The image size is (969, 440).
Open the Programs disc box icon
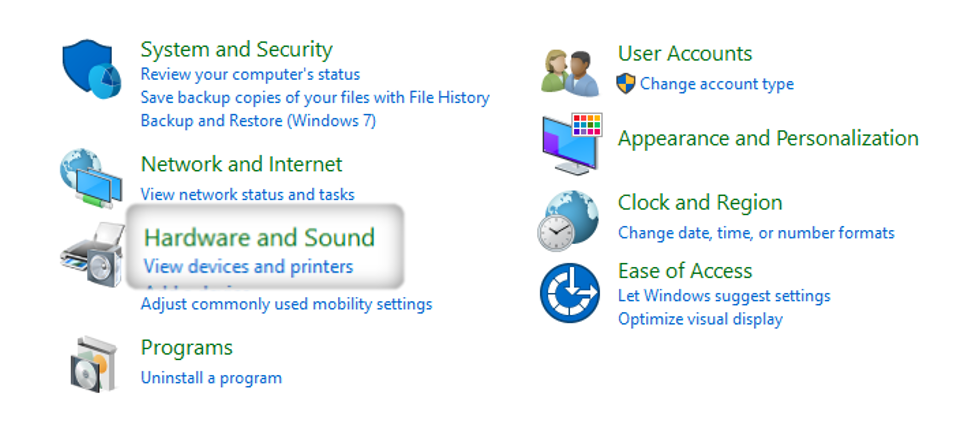(x=93, y=364)
